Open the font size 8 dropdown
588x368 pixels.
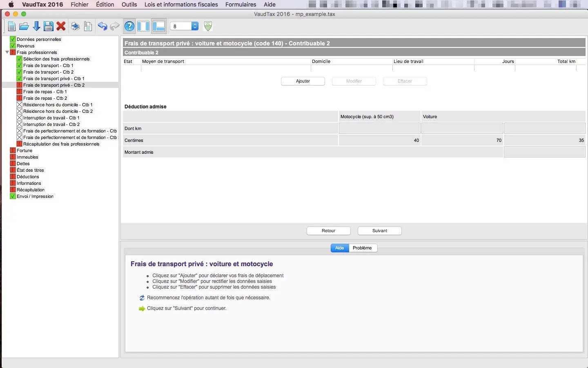tap(184, 26)
